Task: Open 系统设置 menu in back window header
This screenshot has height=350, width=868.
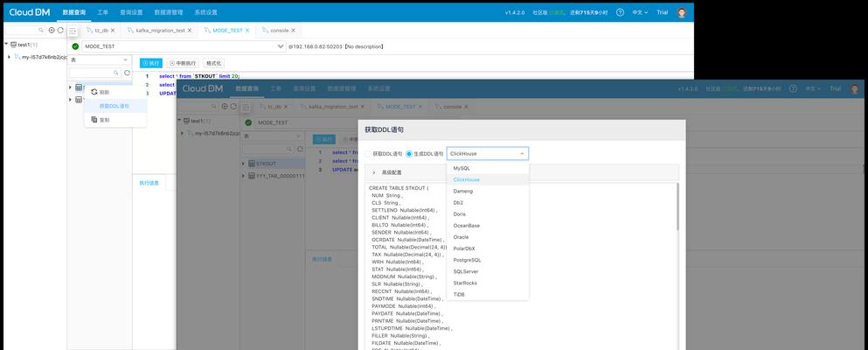Action: 206,12
